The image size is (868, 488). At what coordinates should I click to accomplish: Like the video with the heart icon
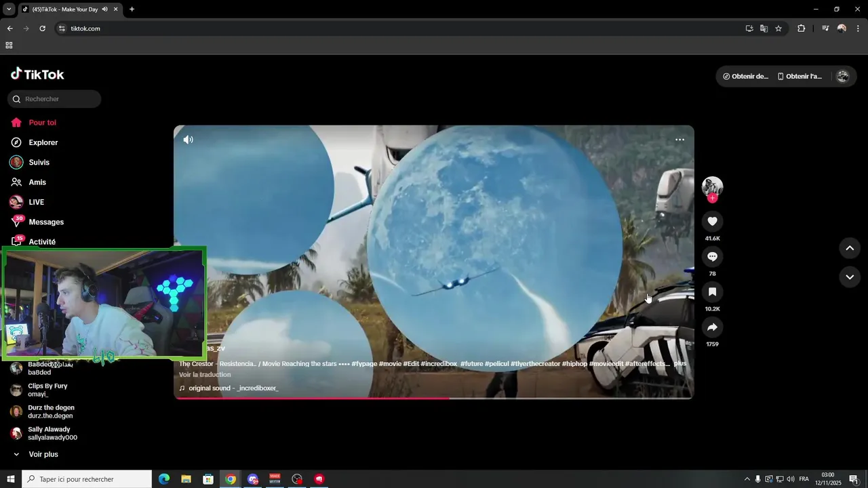712,222
